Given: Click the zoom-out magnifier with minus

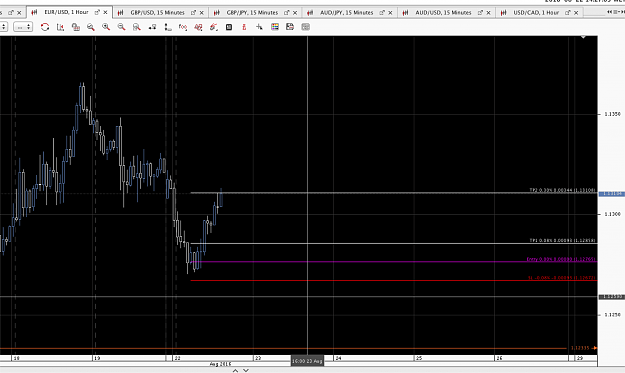Looking at the screenshot, I should (122, 27).
